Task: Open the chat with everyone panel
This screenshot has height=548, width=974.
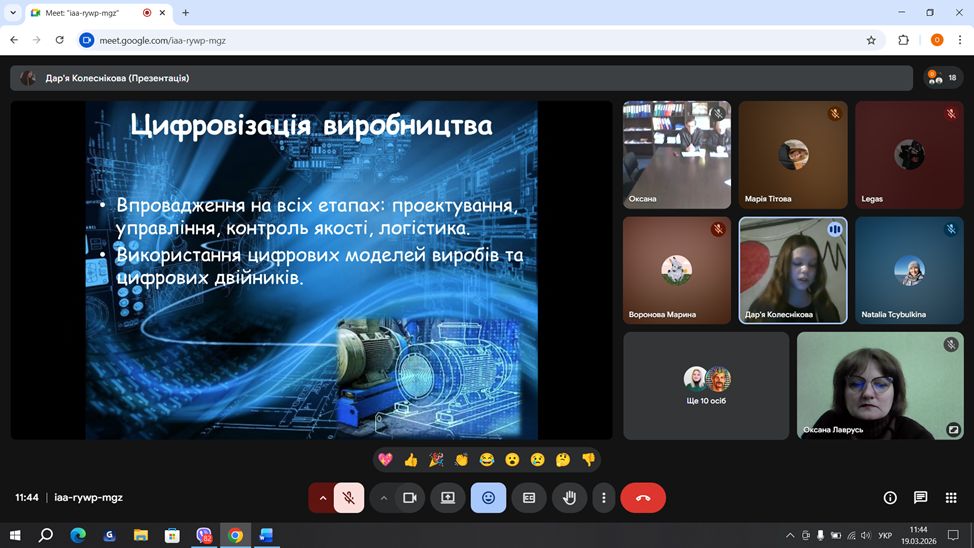Action: pyautogui.click(x=920, y=497)
